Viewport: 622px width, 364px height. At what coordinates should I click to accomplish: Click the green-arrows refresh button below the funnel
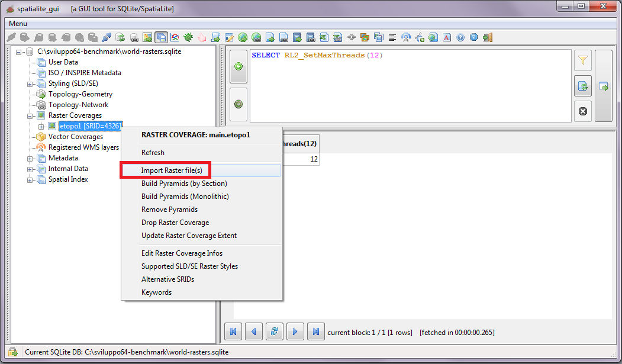pos(583,86)
